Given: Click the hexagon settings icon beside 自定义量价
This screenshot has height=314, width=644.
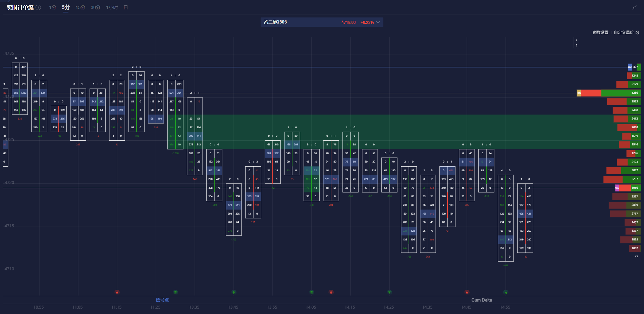Looking at the screenshot, I should coord(637,33).
